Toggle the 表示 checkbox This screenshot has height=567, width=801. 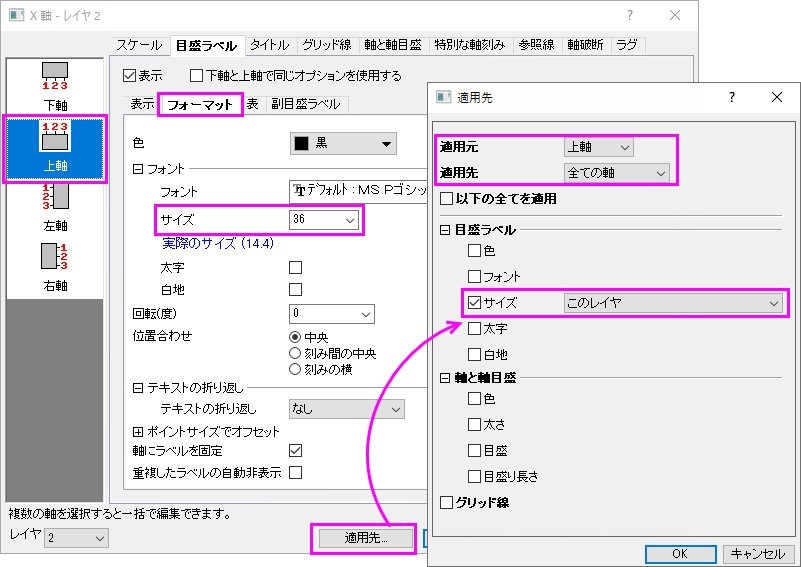[x=129, y=76]
